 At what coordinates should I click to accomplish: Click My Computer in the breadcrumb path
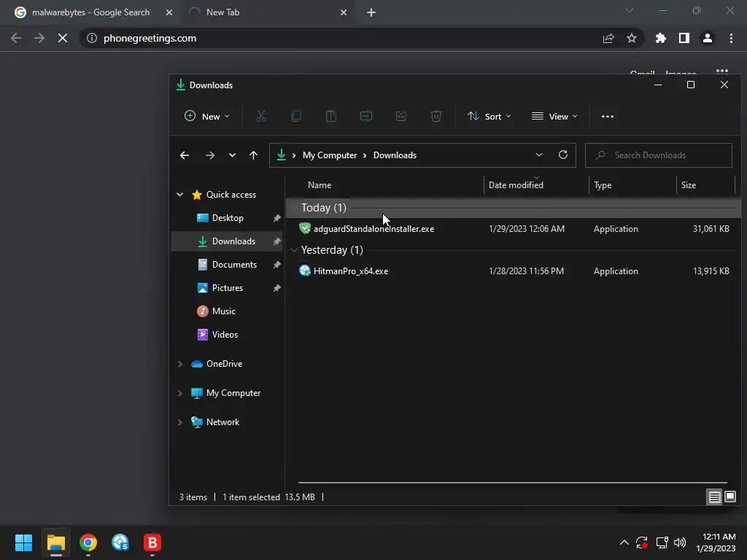coord(330,155)
